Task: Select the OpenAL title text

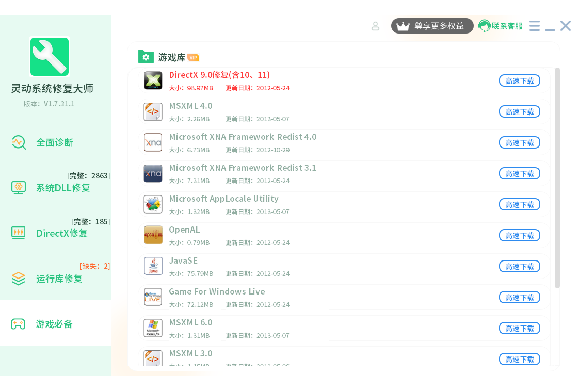Action: click(x=184, y=230)
